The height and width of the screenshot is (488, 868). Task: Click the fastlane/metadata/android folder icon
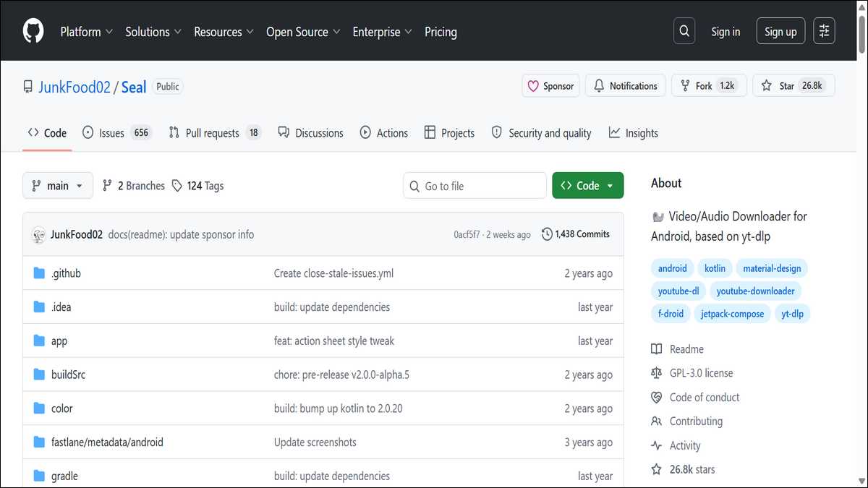coord(39,442)
